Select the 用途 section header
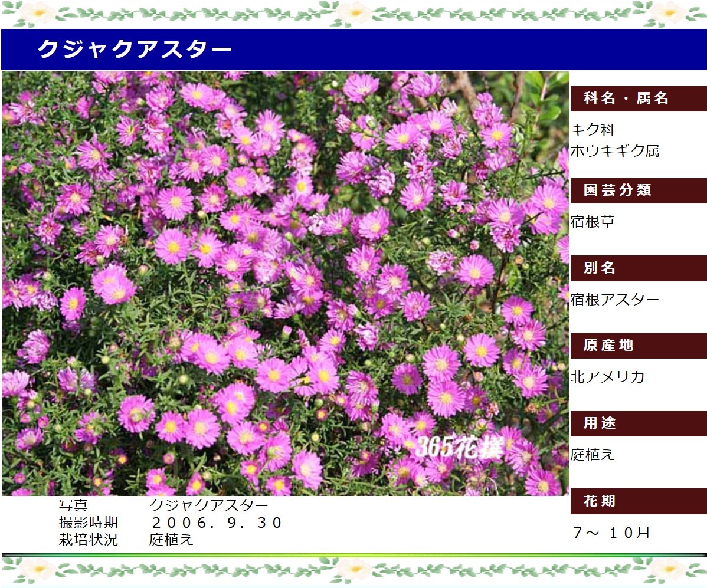 point(638,423)
